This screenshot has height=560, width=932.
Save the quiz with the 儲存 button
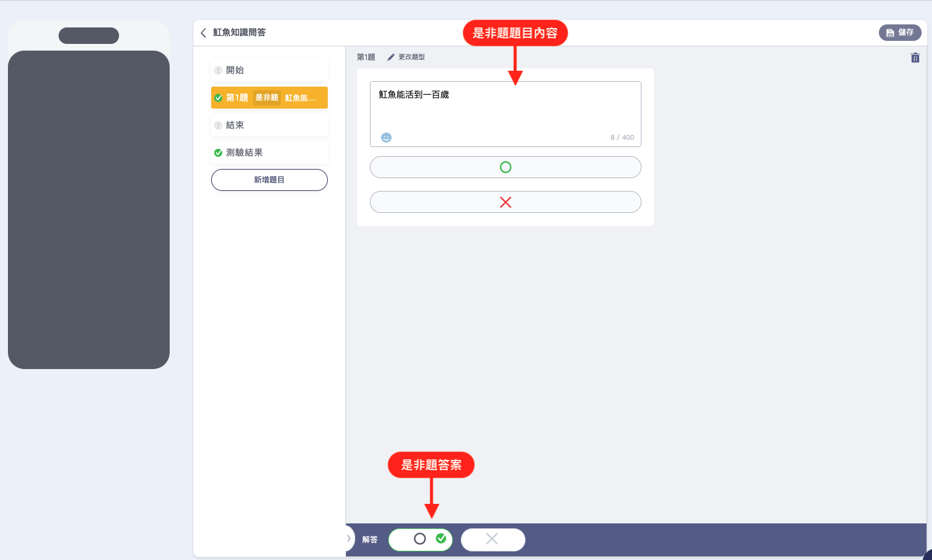(900, 33)
